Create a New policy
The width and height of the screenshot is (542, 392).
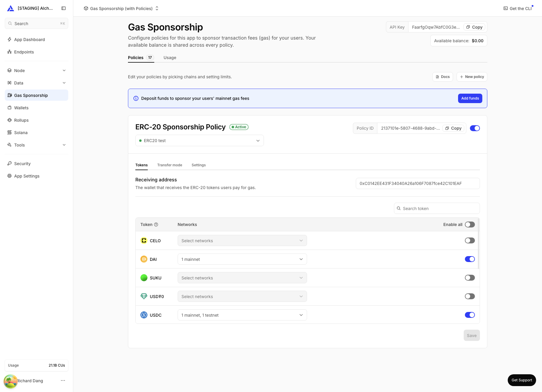[472, 77]
